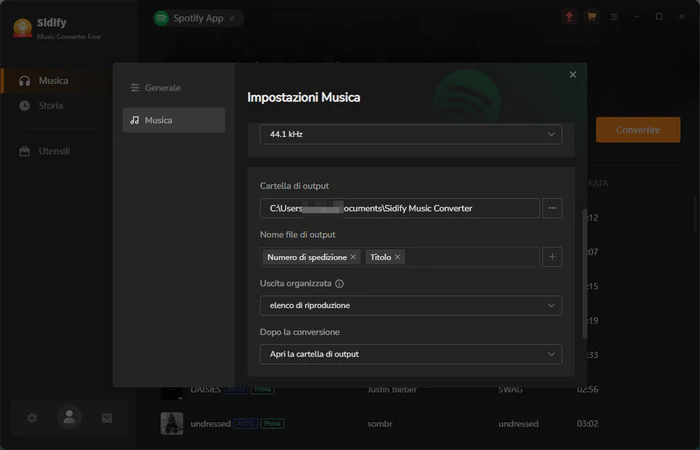Click the undressed track title
The image size is (700, 450).
point(210,424)
